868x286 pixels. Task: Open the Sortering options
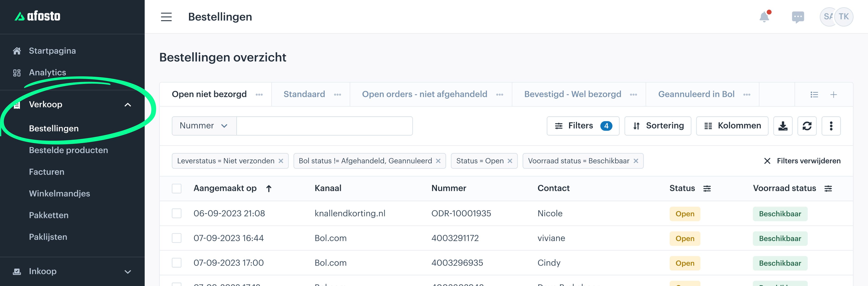pyautogui.click(x=658, y=126)
